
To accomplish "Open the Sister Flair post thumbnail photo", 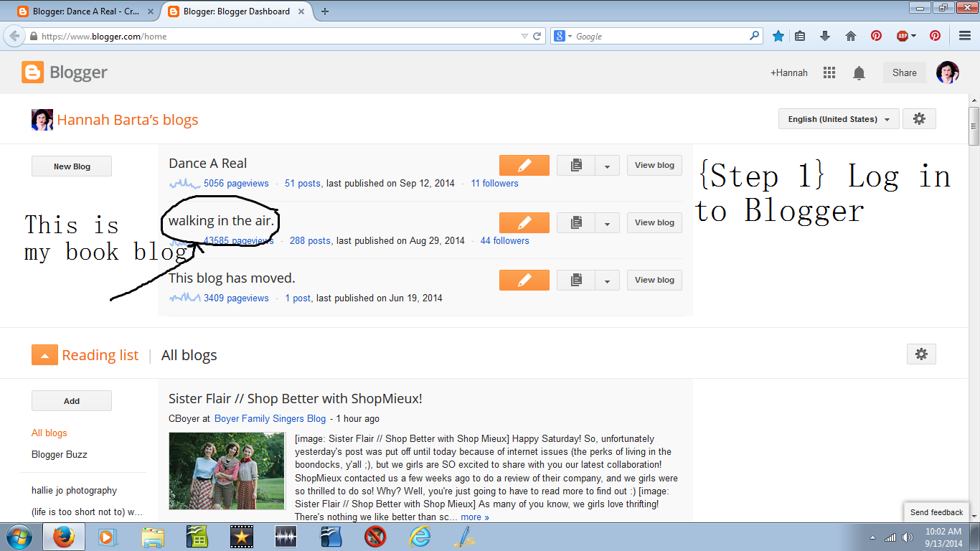I will pyautogui.click(x=226, y=471).
